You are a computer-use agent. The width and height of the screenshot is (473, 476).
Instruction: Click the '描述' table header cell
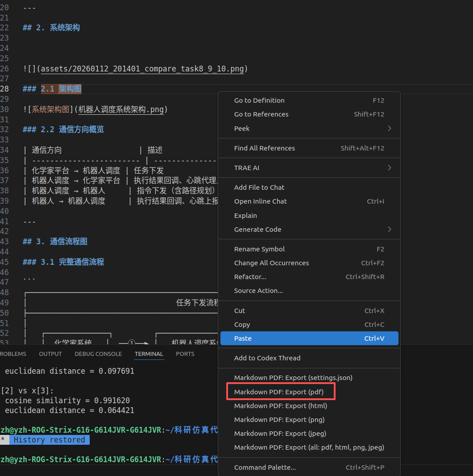(155, 150)
